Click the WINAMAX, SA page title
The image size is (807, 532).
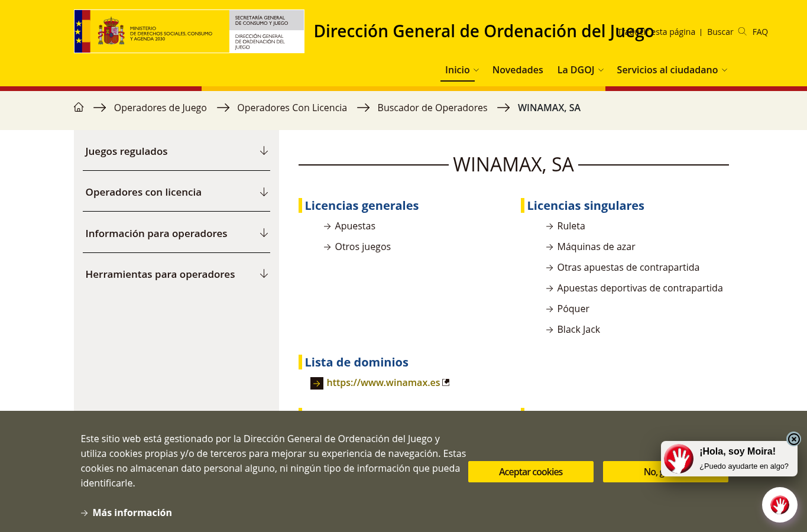coord(513,164)
